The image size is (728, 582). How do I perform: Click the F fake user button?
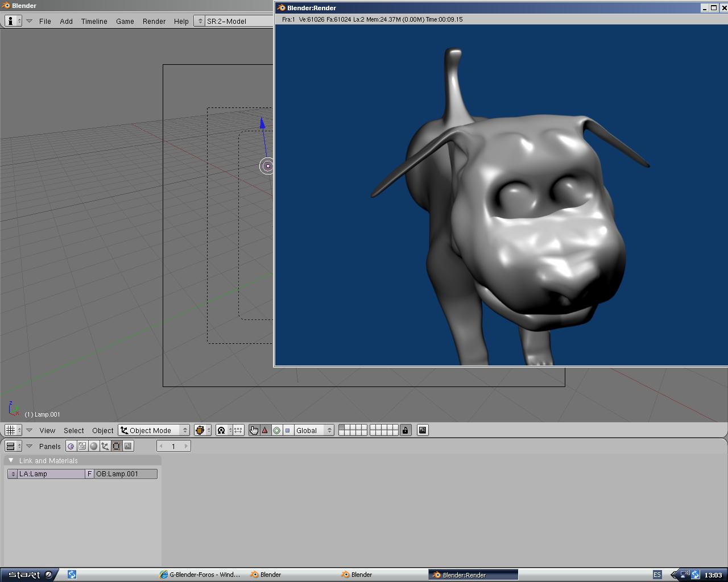pyautogui.click(x=89, y=473)
